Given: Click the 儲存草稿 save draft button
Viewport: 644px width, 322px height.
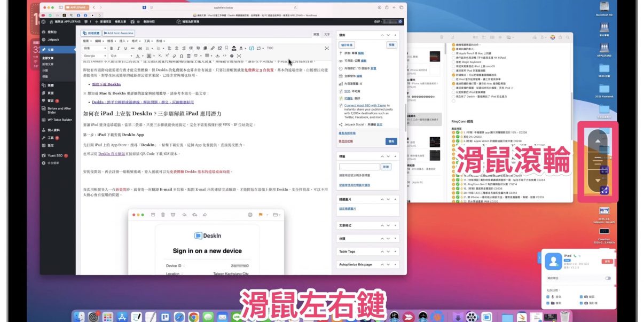Looking at the screenshot, I should tap(347, 45).
